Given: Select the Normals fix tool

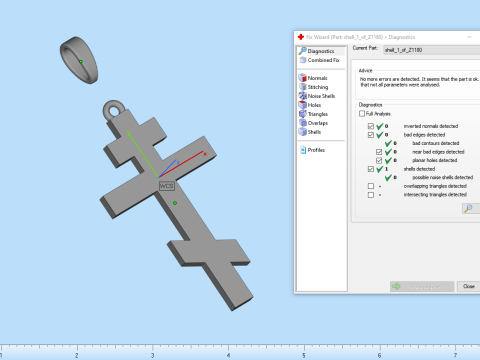Looking at the screenshot, I should click(x=313, y=78).
